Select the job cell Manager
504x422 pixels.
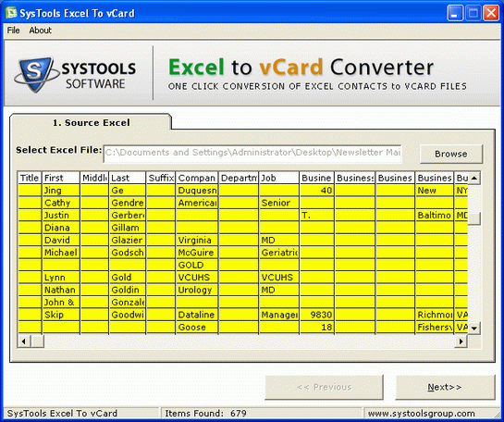click(x=279, y=315)
